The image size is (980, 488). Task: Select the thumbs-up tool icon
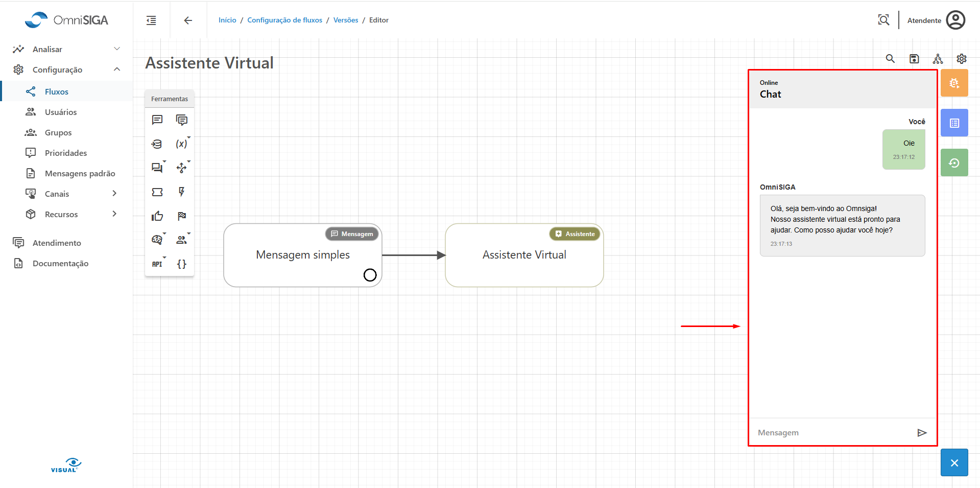pyautogui.click(x=157, y=216)
